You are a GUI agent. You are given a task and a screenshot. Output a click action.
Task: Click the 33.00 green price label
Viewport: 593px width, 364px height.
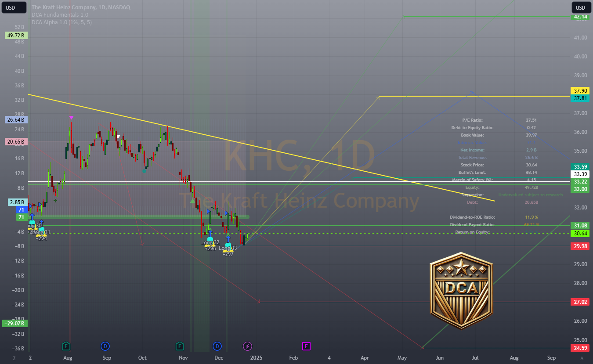tap(580, 189)
